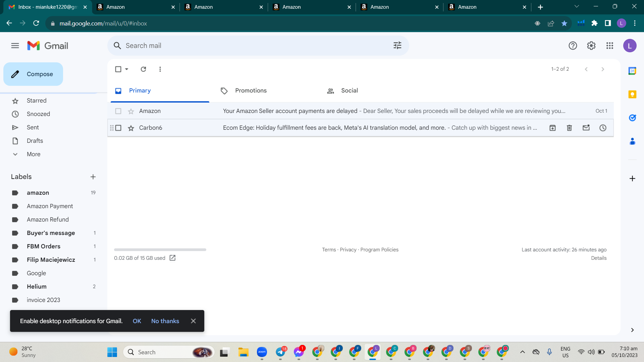The height and width of the screenshot is (362, 644).
Task: Click the Compose button
Action: [33, 74]
